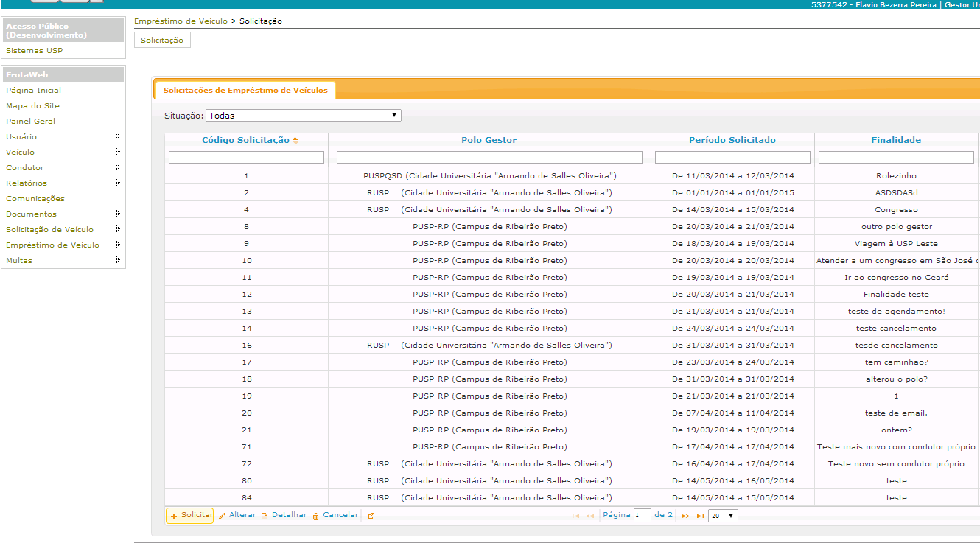Open Sistemas USP sidebar link
This screenshot has height=543, width=980.
[x=34, y=51]
